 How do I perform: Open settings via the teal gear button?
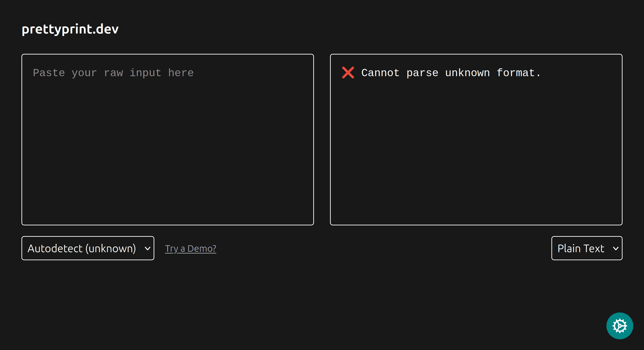[x=619, y=325]
